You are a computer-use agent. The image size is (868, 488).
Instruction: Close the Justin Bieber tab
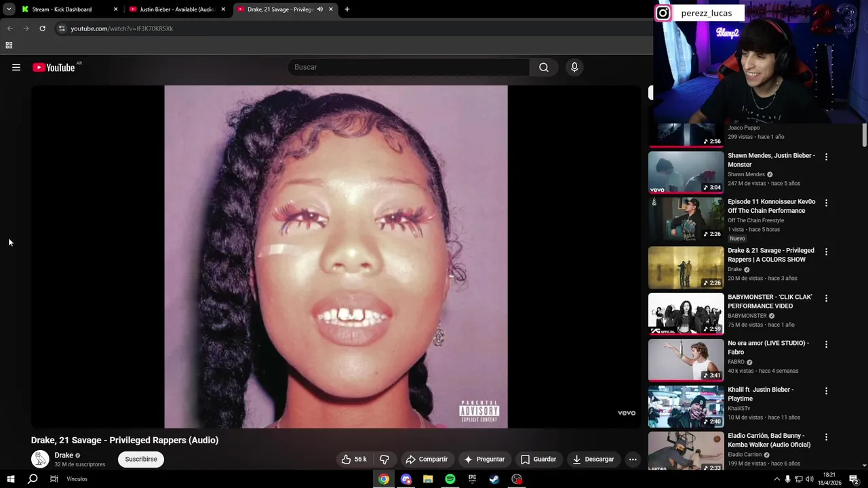[x=223, y=9]
